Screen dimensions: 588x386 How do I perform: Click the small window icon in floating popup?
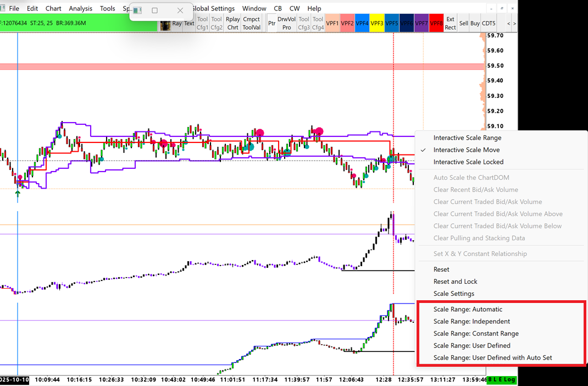pyautogui.click(x=137, y=10)
